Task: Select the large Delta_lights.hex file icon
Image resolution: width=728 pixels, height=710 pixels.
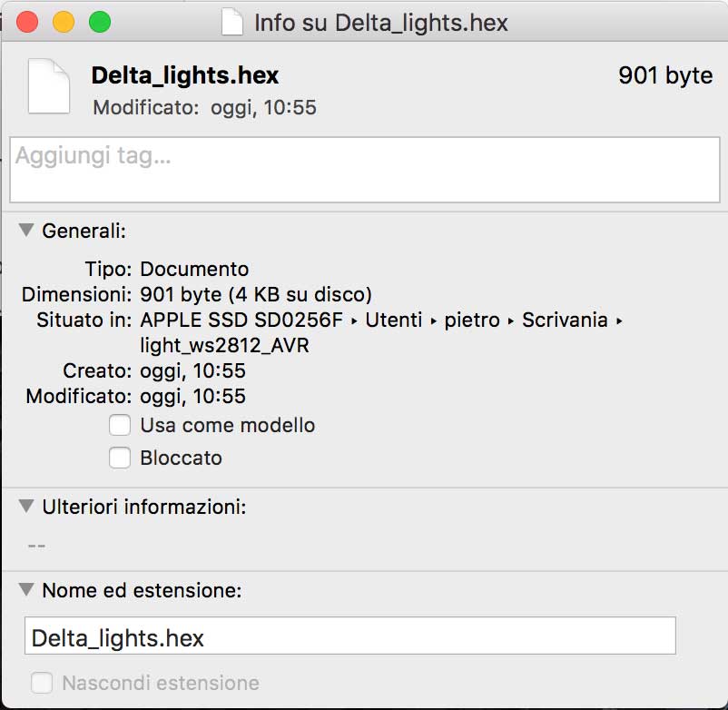Action: point(49,86)
